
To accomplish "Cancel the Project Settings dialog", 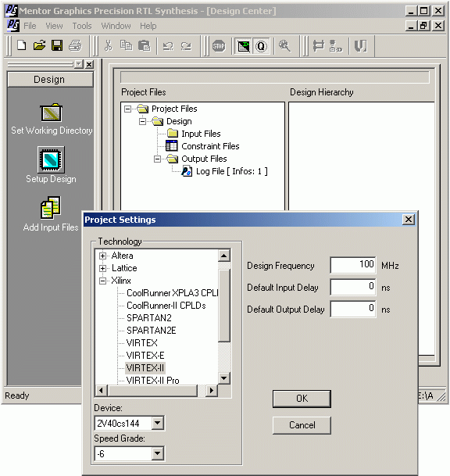I will click(x=302, y=425).
